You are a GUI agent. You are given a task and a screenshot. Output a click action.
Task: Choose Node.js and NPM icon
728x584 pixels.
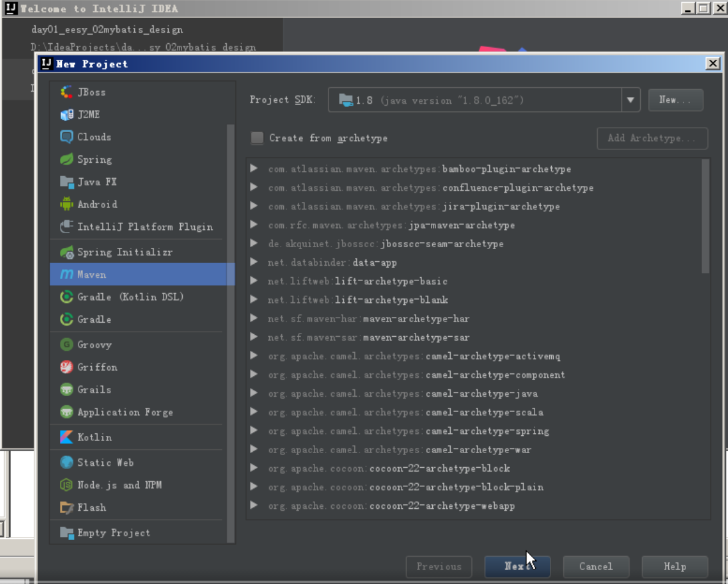66,485
